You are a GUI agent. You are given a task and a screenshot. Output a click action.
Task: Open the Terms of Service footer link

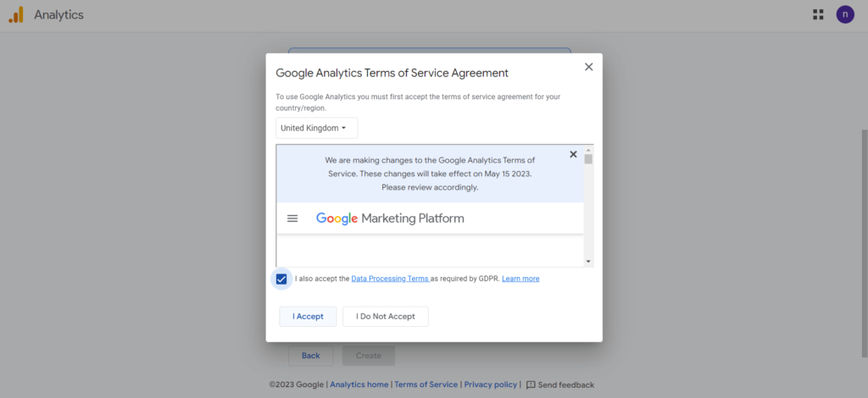426,384
